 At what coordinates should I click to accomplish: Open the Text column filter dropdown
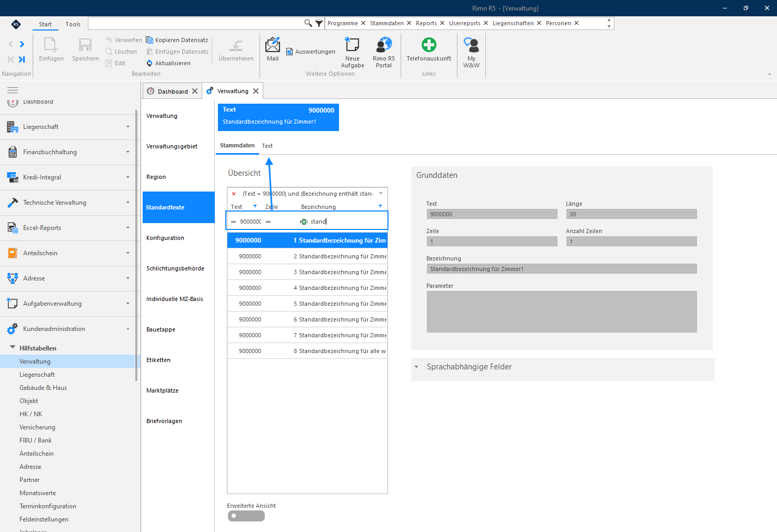tap(255, 206)
